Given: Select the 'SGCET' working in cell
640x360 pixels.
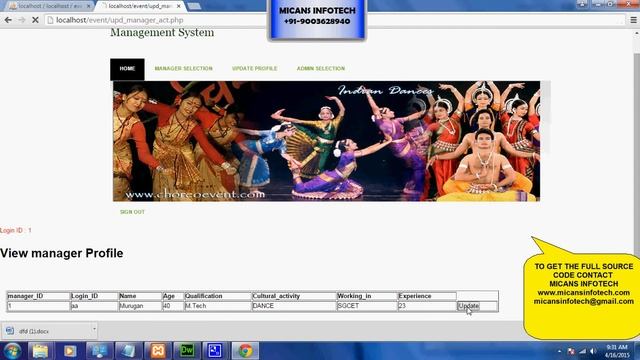Looking at the screenshot, I should pyautogui.click(x=367, y=306).
